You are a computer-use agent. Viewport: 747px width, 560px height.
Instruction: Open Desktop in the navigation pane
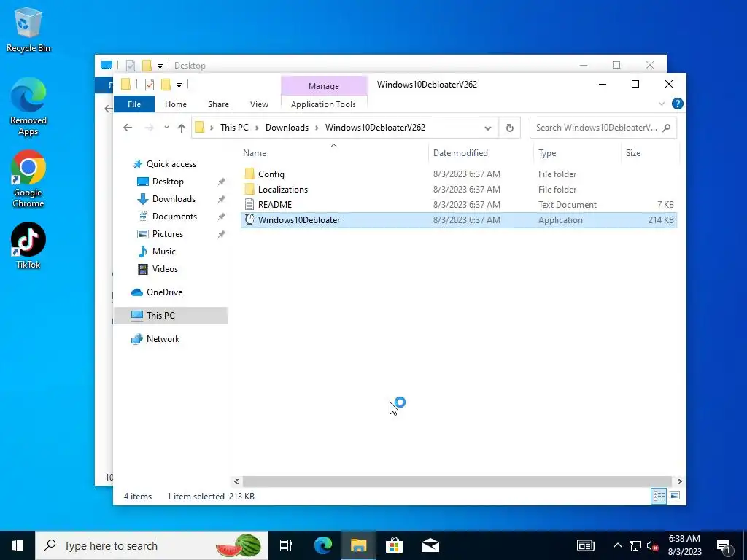pos(168,182)
